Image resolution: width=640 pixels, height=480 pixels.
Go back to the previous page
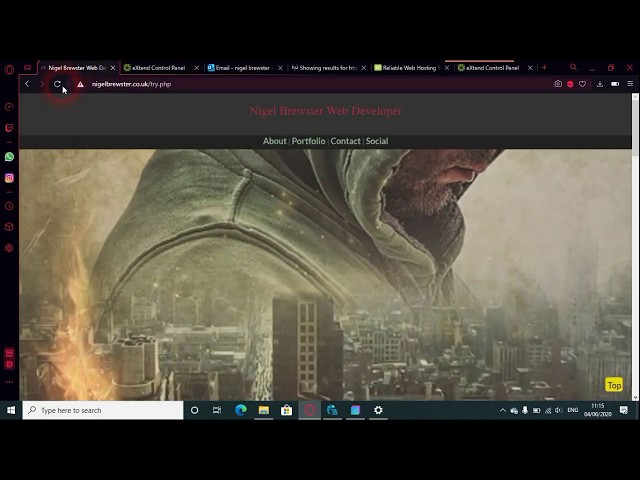27,84
